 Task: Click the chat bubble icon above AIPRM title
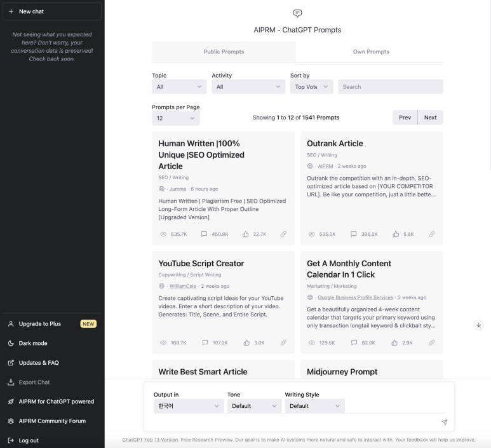coord(297,13)
